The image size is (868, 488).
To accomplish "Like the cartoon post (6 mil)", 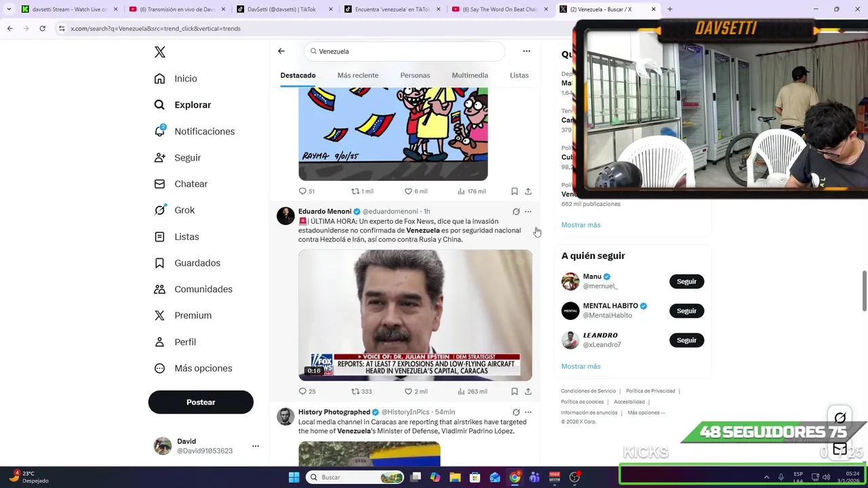I will tap(416, 191).
